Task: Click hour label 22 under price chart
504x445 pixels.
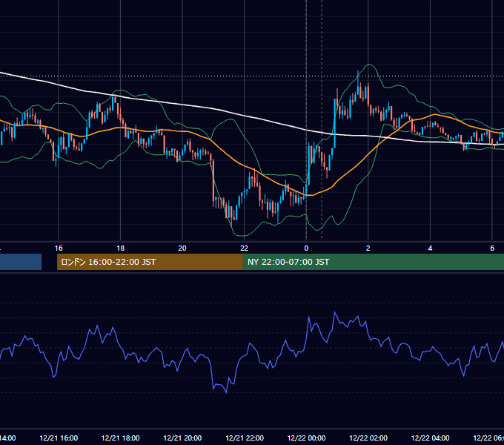Action: click(245, 248)
